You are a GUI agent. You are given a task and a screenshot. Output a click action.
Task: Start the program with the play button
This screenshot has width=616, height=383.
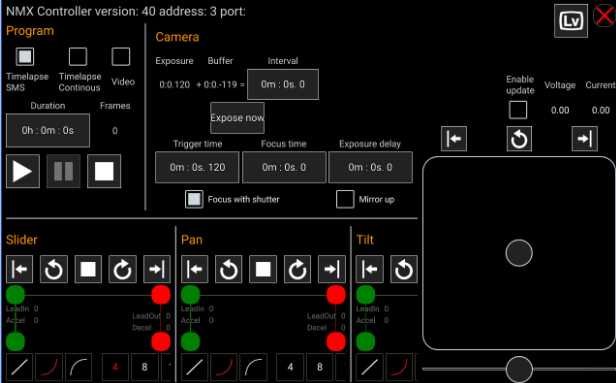click(23, 171)
